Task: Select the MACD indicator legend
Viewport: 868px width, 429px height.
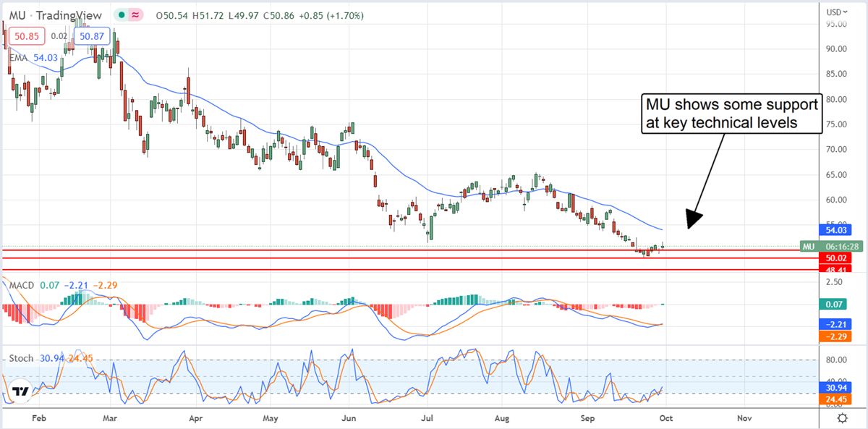Action: pyautogui.click(x=21, y=285)
